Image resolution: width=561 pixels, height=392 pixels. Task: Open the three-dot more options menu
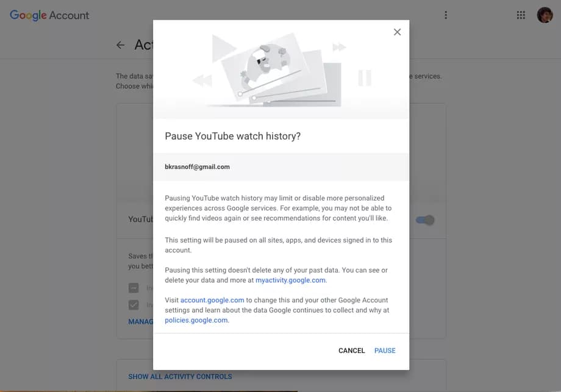446,15
